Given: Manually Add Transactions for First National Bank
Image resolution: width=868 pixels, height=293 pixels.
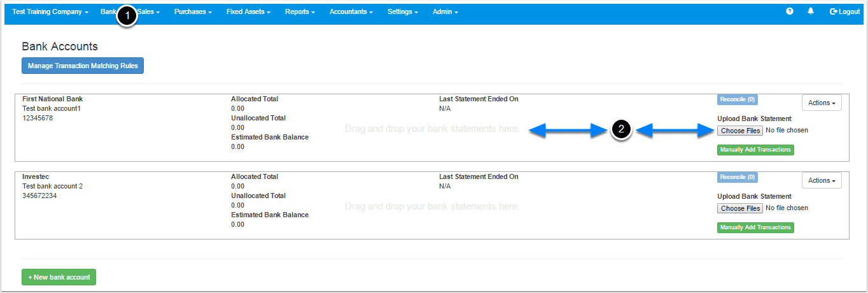Looking at the screenshot, I should pyautogui.click(x=755, y=150).
